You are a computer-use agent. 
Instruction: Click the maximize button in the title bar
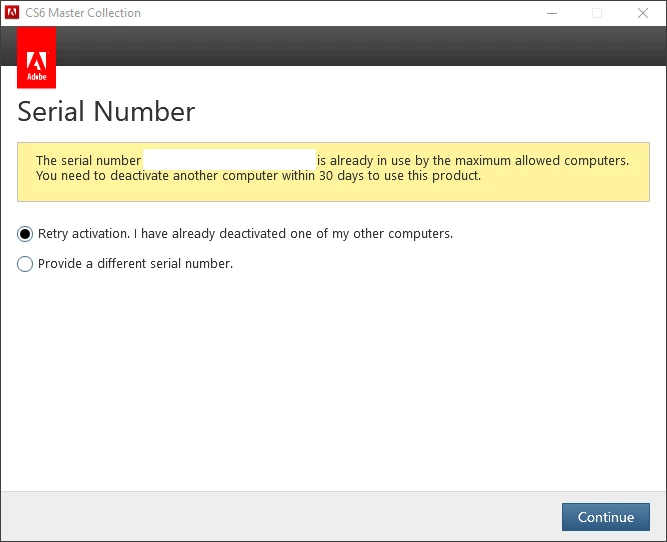point(597,13)
